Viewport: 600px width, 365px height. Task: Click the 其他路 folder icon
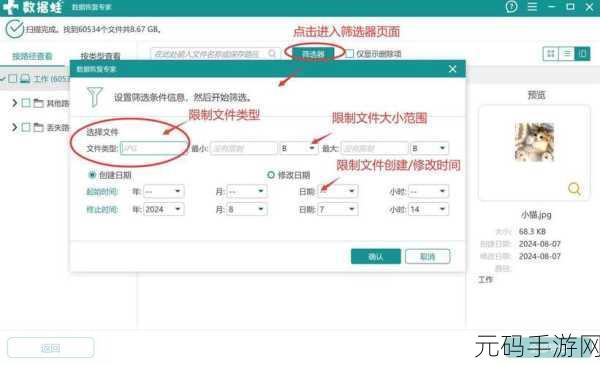pos(38,103)
